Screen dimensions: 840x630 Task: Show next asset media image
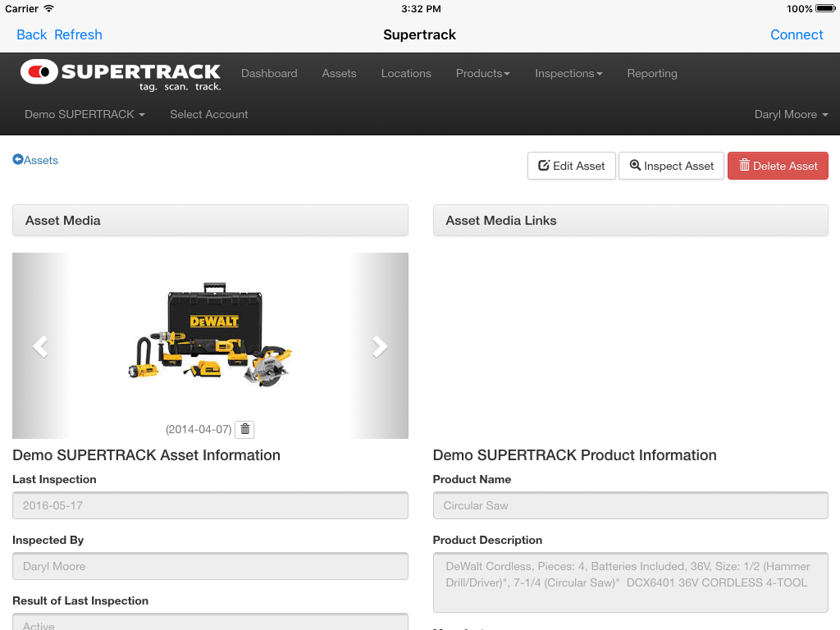(379, 346)
